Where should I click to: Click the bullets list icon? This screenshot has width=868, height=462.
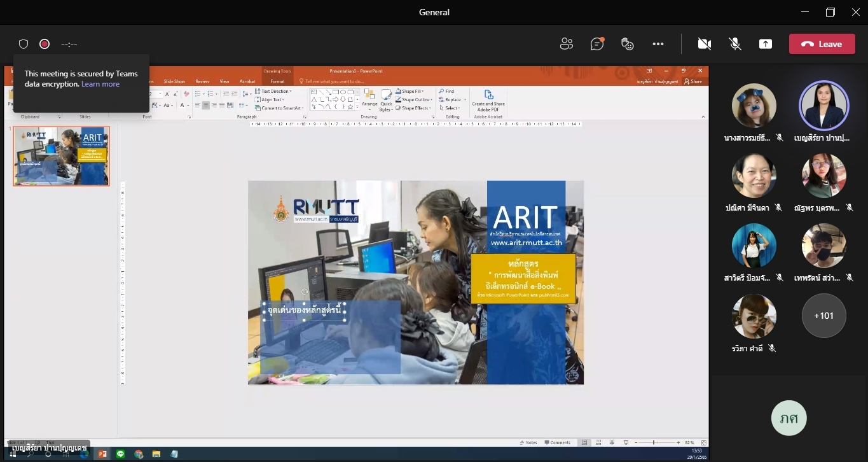[198, 94]
